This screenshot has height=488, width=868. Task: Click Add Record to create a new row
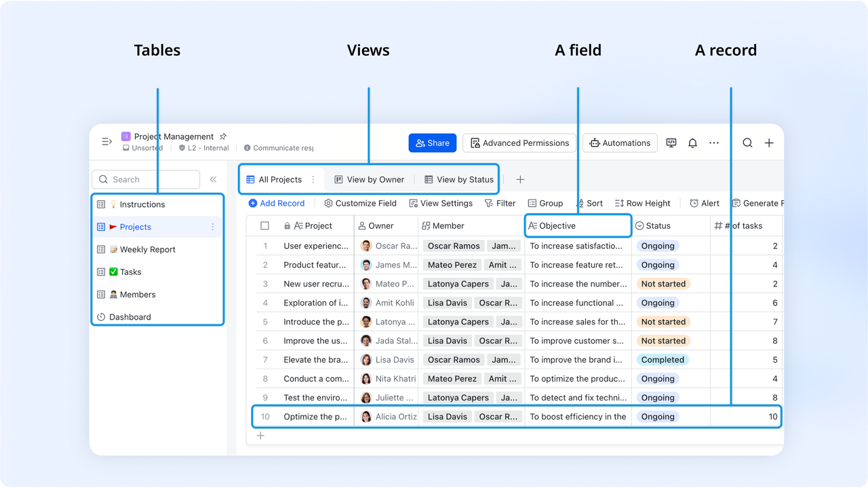coord(277,203)
